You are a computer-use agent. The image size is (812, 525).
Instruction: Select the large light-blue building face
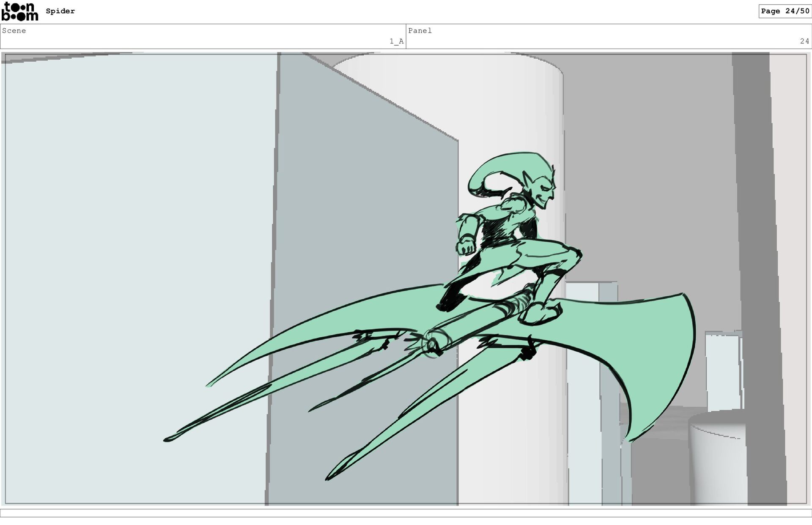pyautogui.click(x=140, y=279)
